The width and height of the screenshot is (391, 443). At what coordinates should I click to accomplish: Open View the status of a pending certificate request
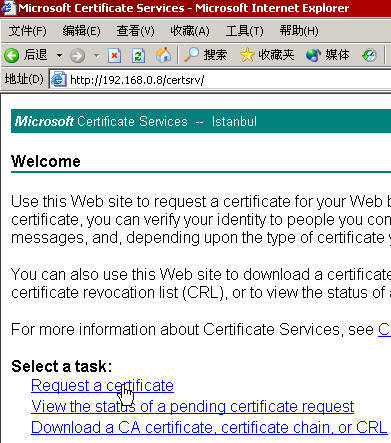click(x=193, y=407)
